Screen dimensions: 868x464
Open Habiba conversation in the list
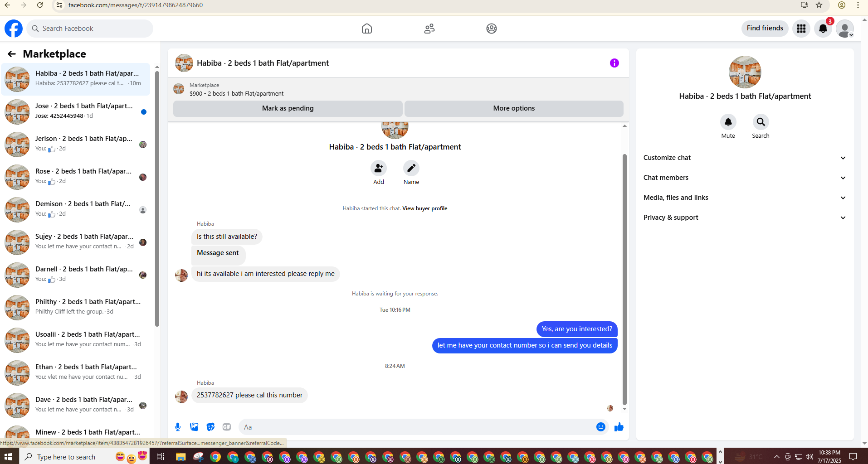pyautogui.click(x=76, y=79)
